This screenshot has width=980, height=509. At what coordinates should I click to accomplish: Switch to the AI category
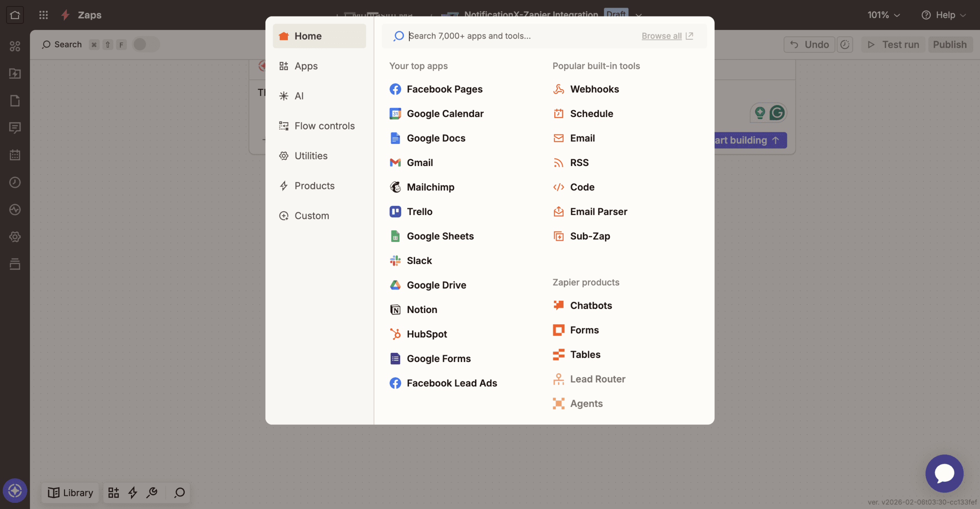299,96
